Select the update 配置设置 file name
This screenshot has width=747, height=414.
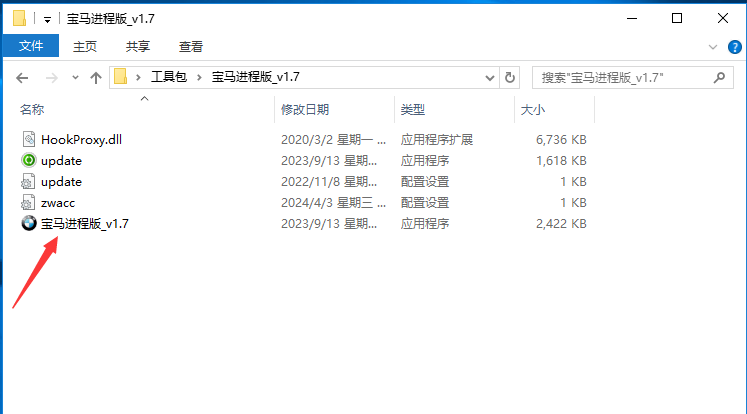click(x=61, y=182)
